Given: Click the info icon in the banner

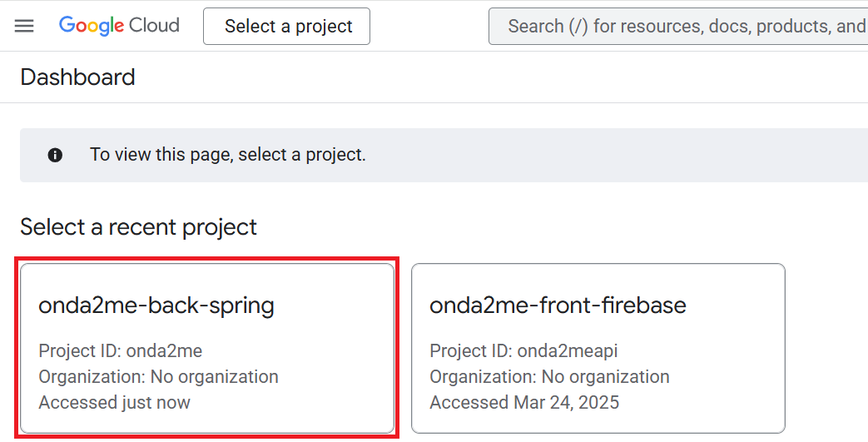Looking at the screenshot, I should pyautogui.click(x=55, y=155).
